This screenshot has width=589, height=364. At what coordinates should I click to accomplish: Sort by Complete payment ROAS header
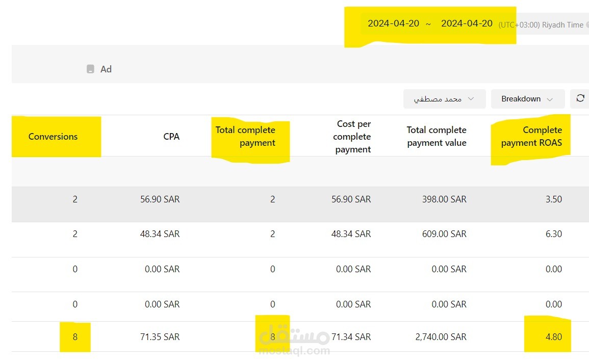[531, 137]
